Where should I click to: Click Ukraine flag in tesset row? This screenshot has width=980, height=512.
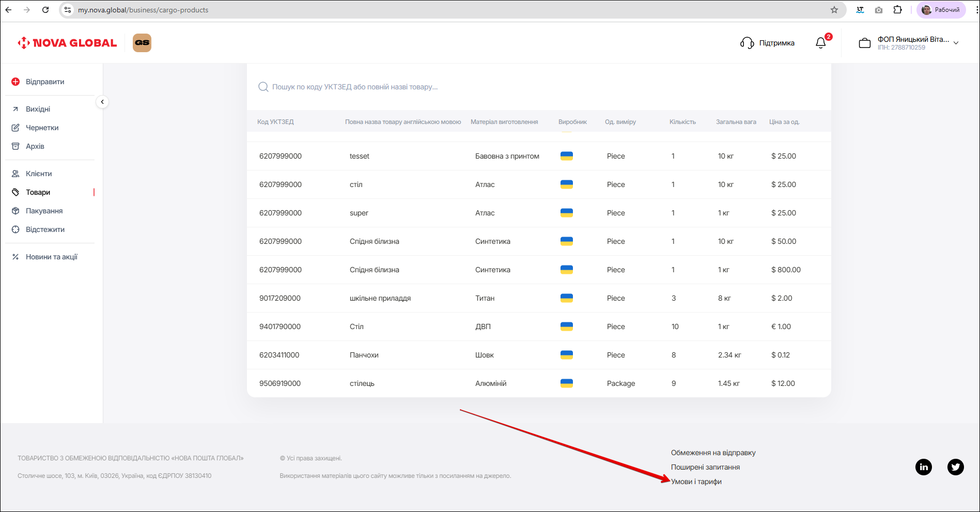567,156
